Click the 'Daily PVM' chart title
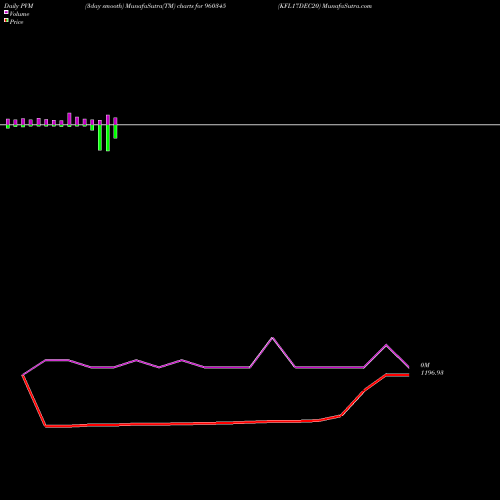The image size is (500, 500). pyautogui.click(x=19, y=6)
